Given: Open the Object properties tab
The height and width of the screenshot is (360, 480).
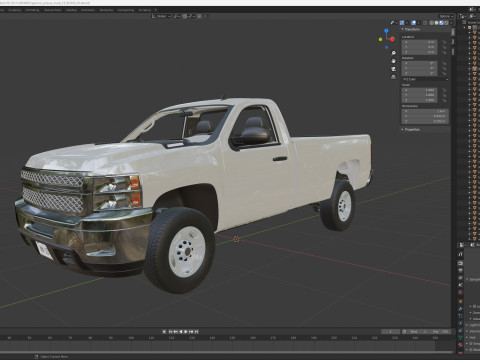Looking at the screenshot, I should pos(460,301).
